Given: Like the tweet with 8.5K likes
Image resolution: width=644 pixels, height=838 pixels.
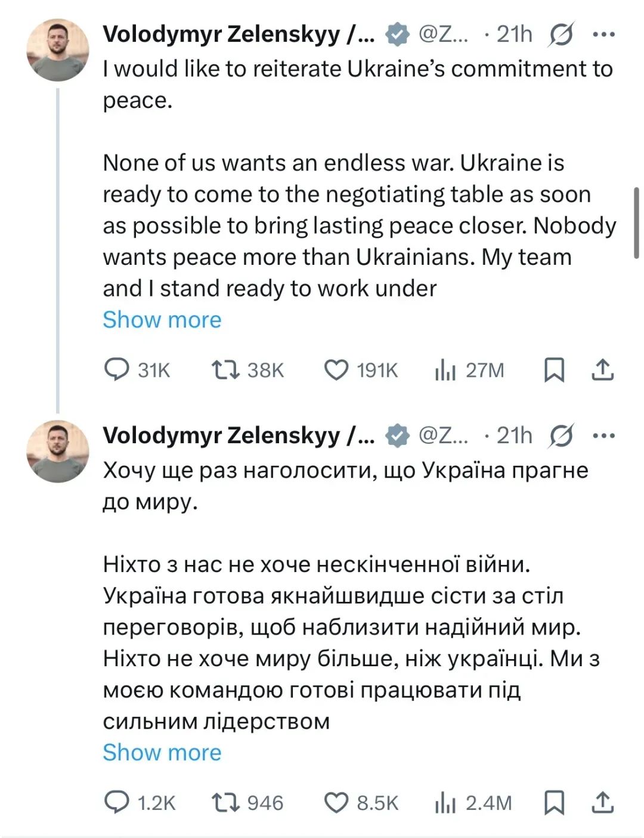Looking at the screenshot, I should (x=336, y=802).
